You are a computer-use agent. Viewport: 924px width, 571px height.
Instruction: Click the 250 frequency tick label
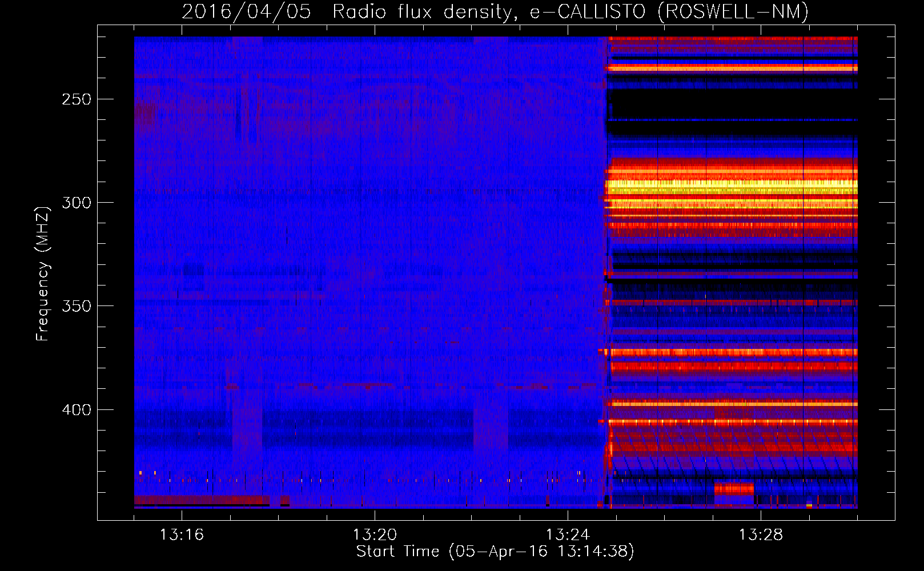tap(77, 99)
